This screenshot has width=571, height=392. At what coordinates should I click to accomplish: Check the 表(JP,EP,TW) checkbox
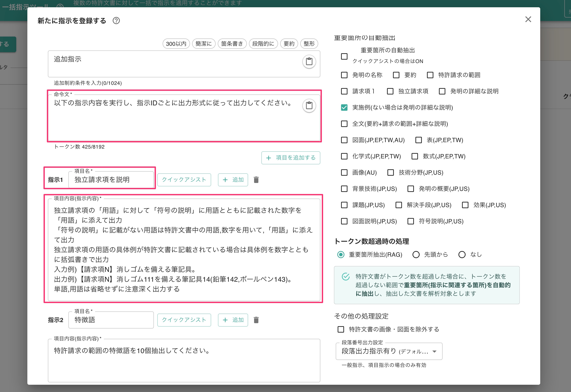(x=418, y=140)
